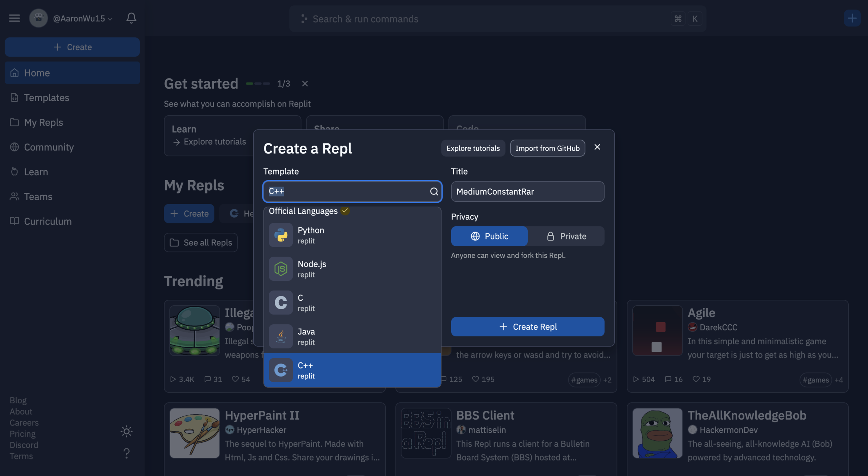The image size is (868, 476).
Task: Open Templates in the sidebar
Action: pos(46,98)
